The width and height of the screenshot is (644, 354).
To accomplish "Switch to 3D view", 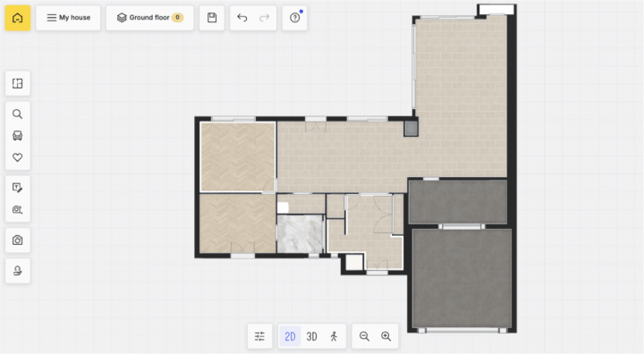I will click(x=312, y=336).
